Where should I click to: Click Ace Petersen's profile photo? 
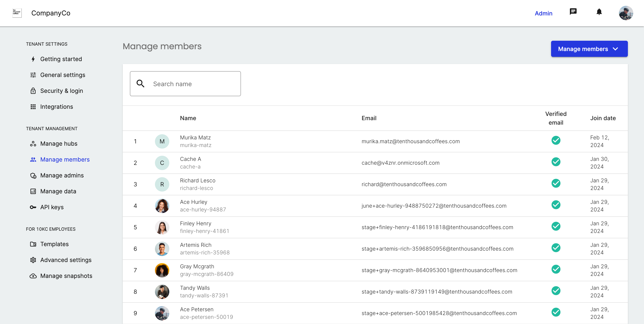(x=162, y=313)
